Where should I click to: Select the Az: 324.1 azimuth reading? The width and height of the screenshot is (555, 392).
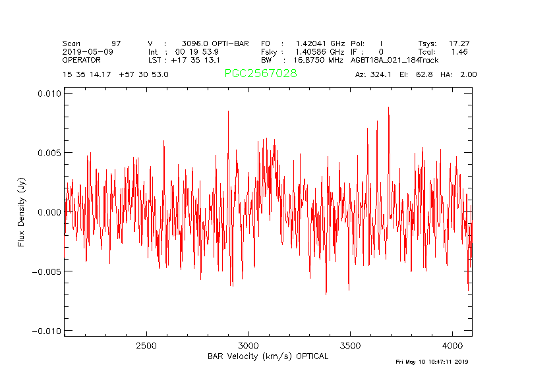click(x=373, y=74)
